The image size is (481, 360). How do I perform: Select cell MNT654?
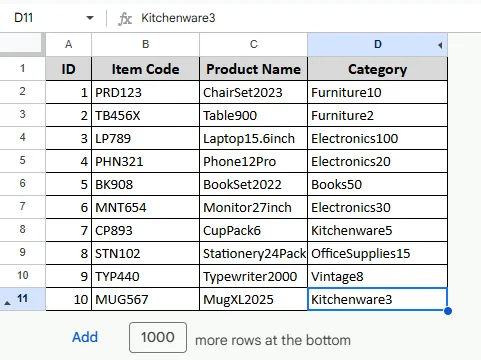coord(146,207)
